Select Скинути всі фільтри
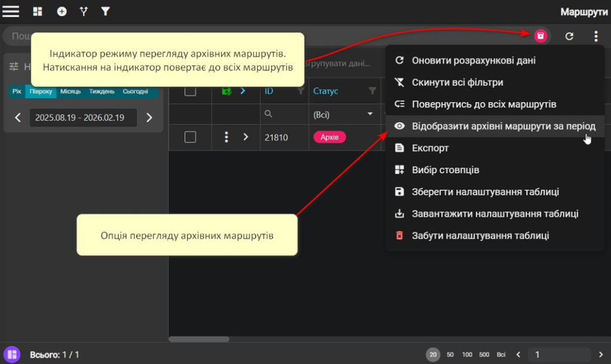611x364 pixels. coord(495,82)
